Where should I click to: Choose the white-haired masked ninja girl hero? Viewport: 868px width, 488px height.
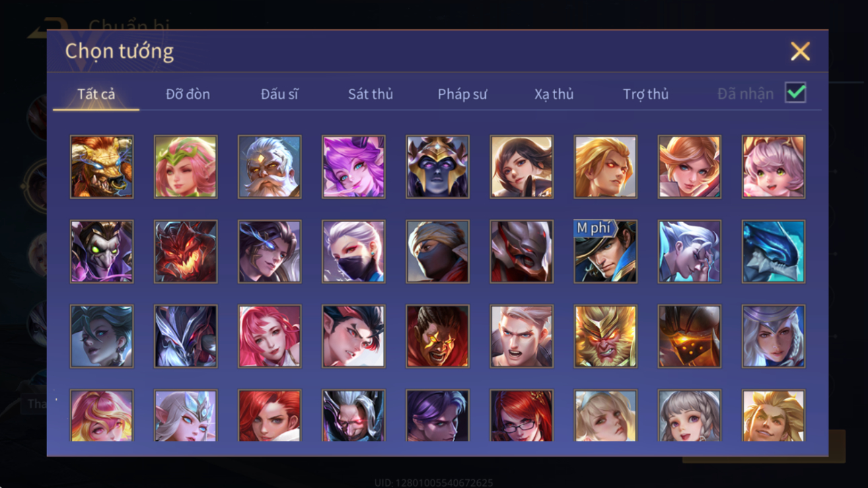[x=353, y=252]
